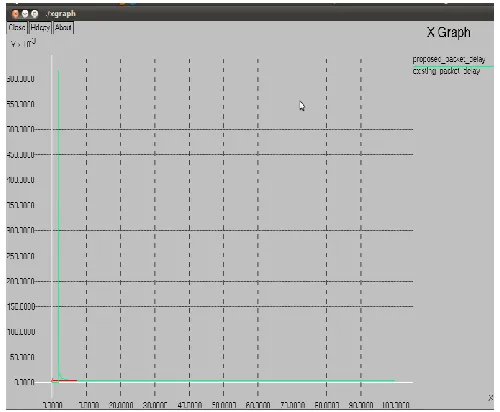The width and height of the screenshot is (500, 412).
Task: Click the green legend line swatch
Action: (x=453, y=67)
